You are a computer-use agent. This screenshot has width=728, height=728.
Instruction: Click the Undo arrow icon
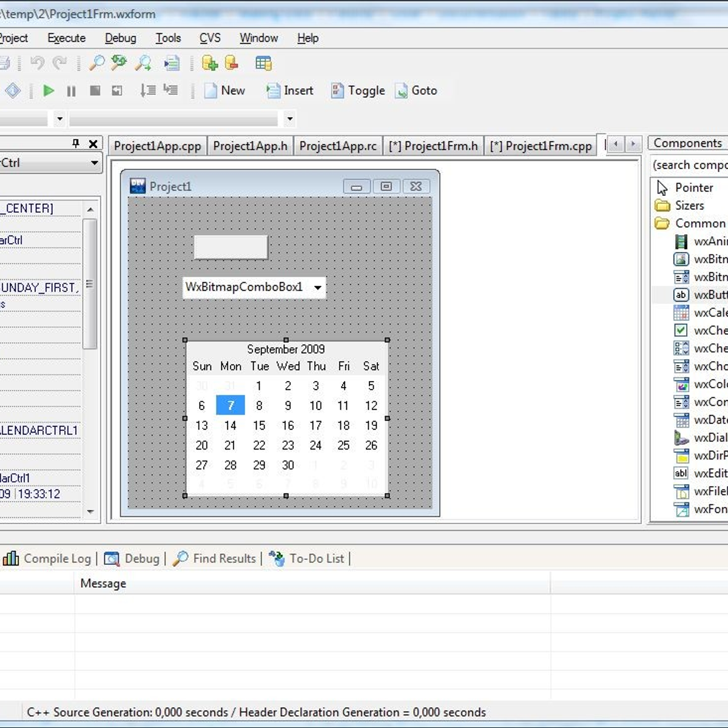coord(37,63)
